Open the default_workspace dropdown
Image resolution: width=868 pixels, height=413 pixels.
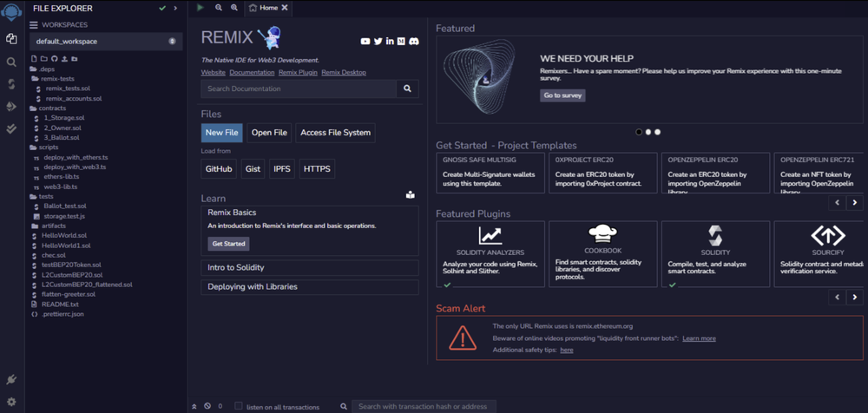(x=106, y=42)
